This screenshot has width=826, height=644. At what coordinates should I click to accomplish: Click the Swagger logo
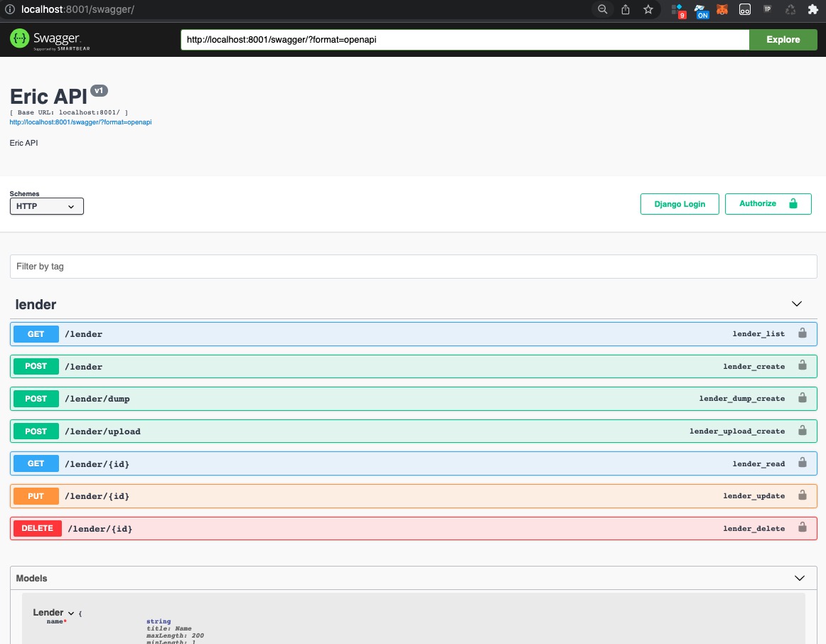click(x=50, y=39)
